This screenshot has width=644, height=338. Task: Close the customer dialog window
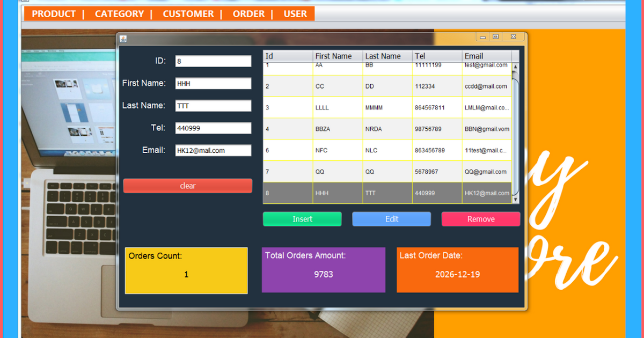pyautogui.click(x=513, y=37)
